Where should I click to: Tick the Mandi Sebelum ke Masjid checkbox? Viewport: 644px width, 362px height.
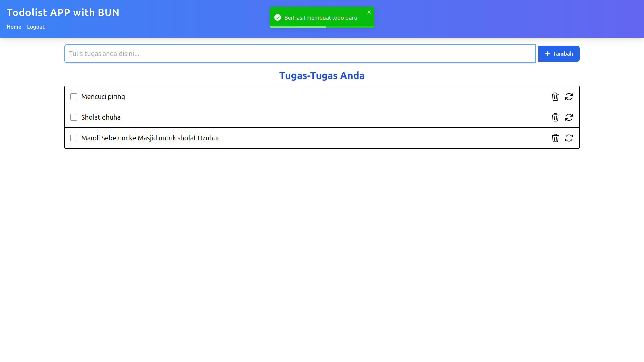point(74,138)
